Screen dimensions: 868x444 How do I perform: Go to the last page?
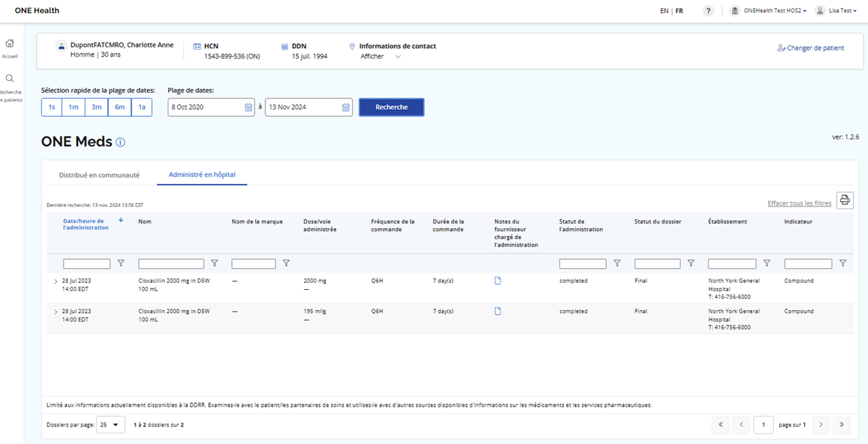[841, 424]
